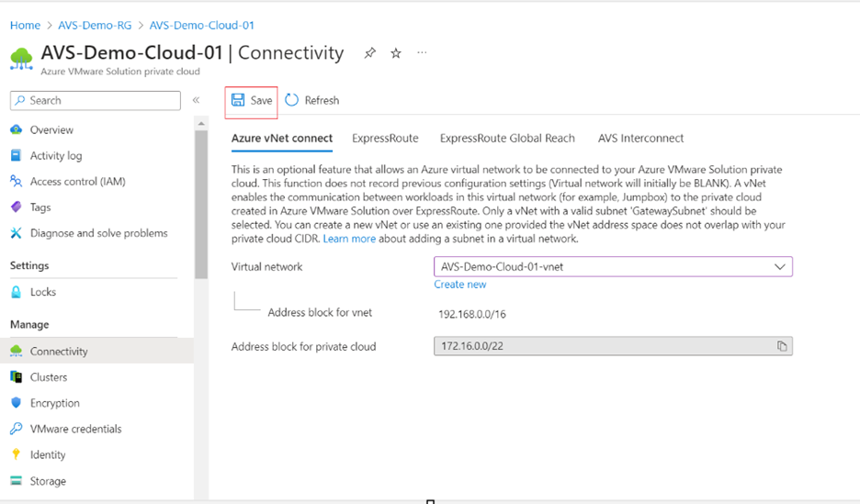Click the sidebar Search field
This screenshot has height=504, width=860.
(96, 101)
